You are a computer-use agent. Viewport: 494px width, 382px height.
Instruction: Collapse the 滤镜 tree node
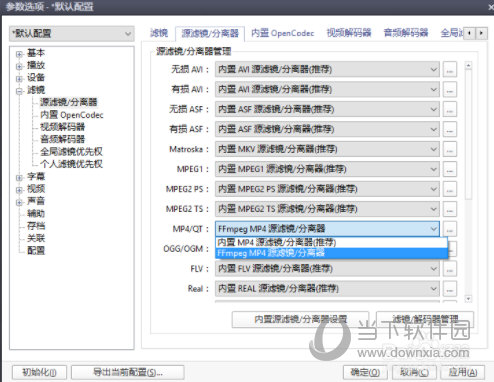point(19,91)
